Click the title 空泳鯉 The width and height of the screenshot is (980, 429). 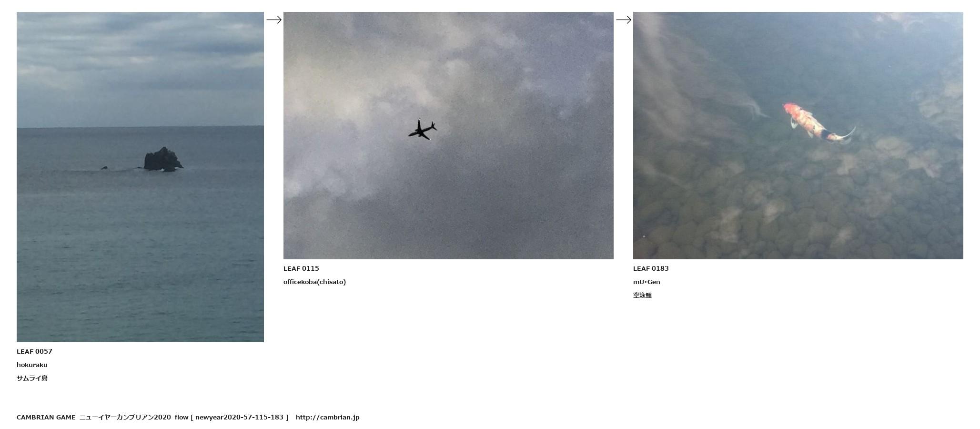click(642, 295)
